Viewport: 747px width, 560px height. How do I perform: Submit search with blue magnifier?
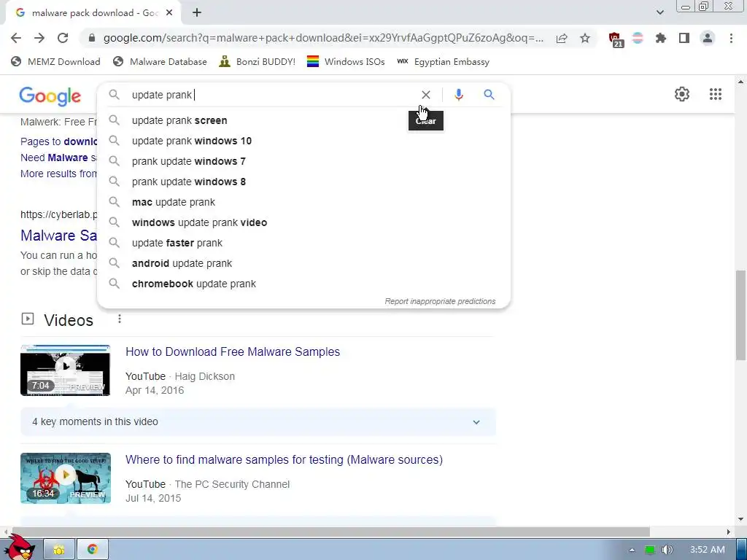coord(489,94)
